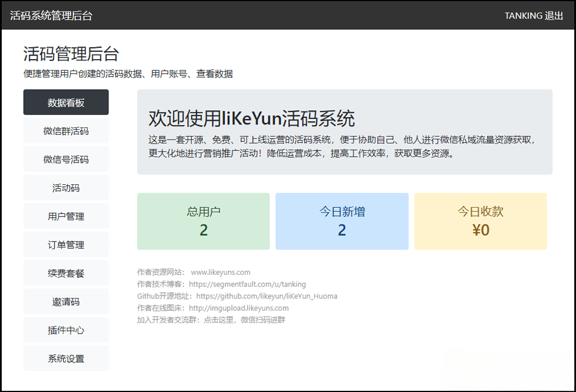Screen dimensions: 576x392
Task: Open the 邀请码 invitation code page
Action: click(x=65, y=301)
